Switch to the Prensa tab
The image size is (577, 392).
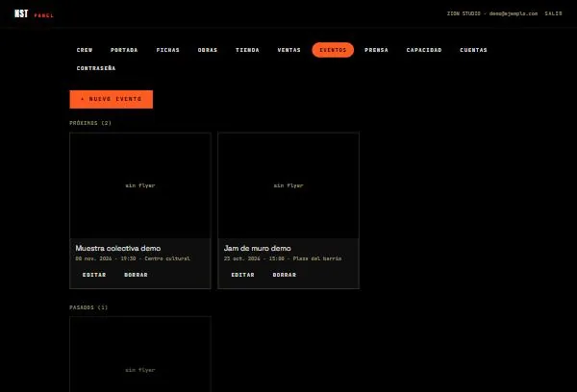pyautogui.click(x=376, y=50)
